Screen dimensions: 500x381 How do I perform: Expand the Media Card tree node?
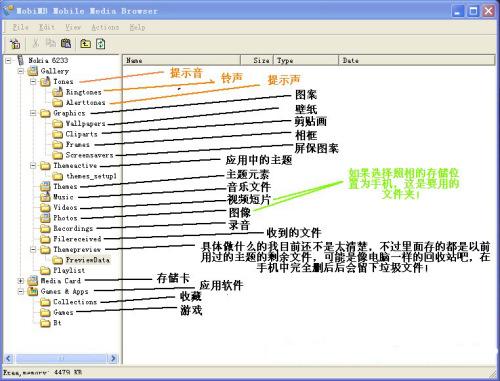point(21,281)
